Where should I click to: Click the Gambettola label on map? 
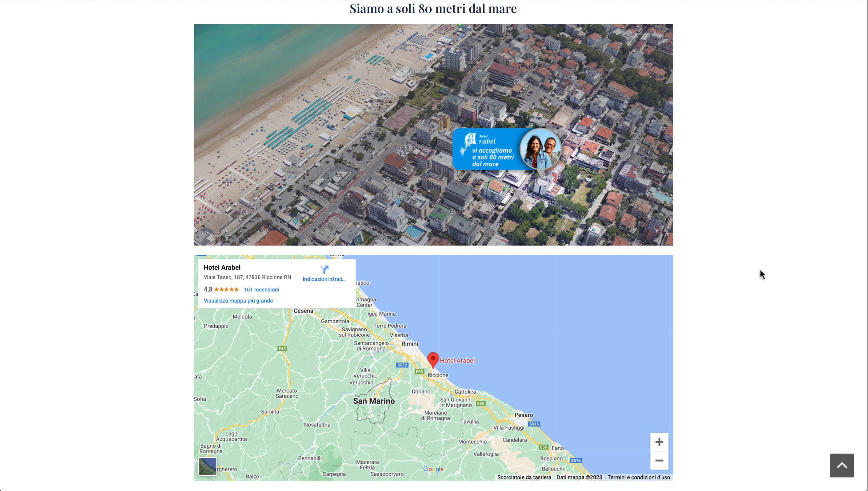point(335,321)
